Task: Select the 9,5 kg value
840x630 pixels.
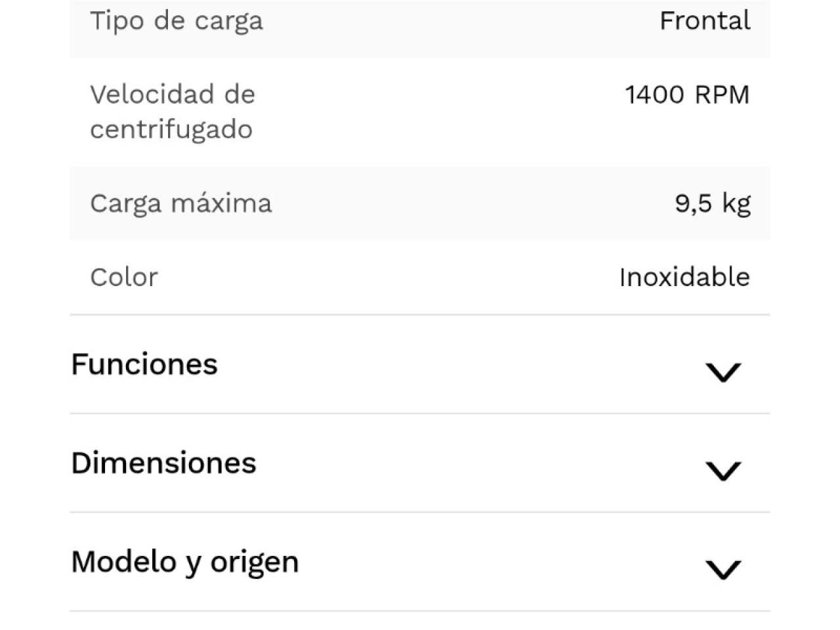Action: point(713,203)
